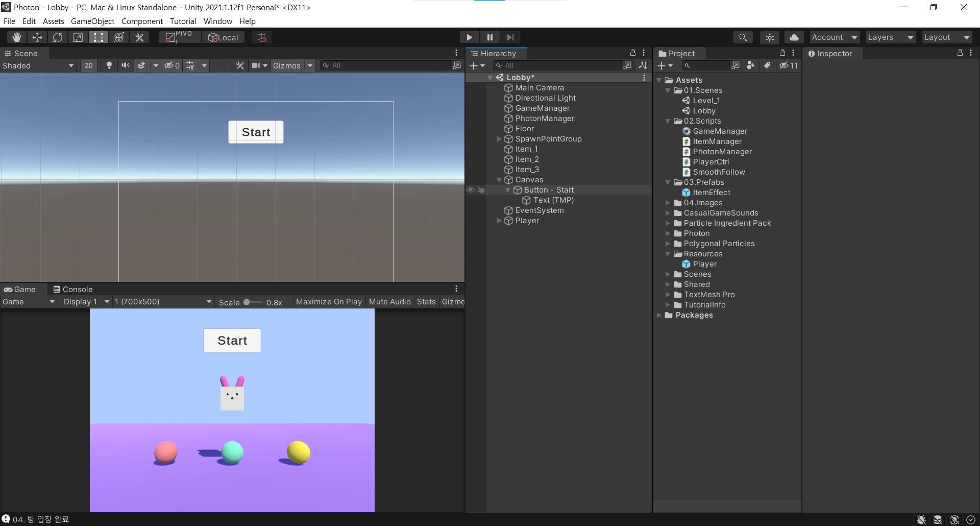The image size is (980, 526).
Task: Toggle 2D view mode in Scene
Action: tap(89, 65)
